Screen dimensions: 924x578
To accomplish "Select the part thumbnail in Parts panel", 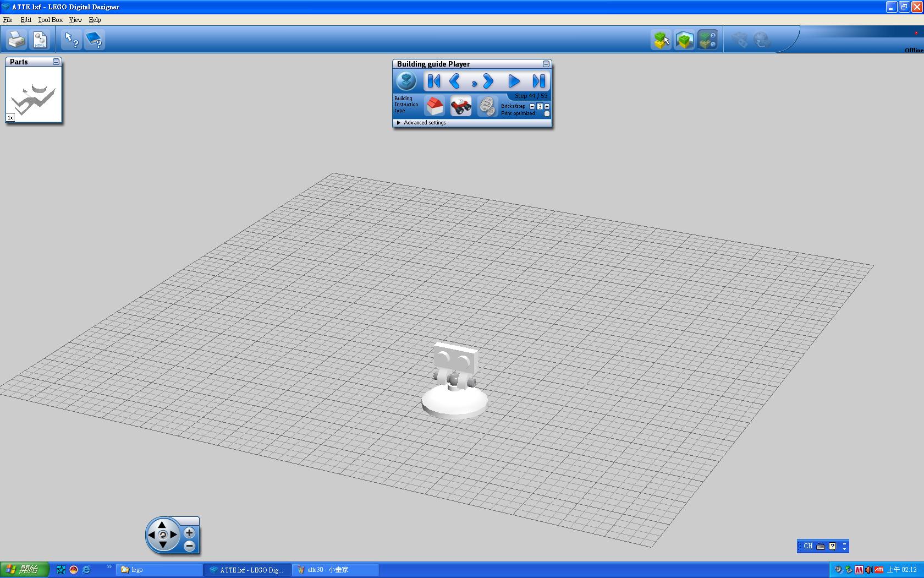I will (34, 94).
